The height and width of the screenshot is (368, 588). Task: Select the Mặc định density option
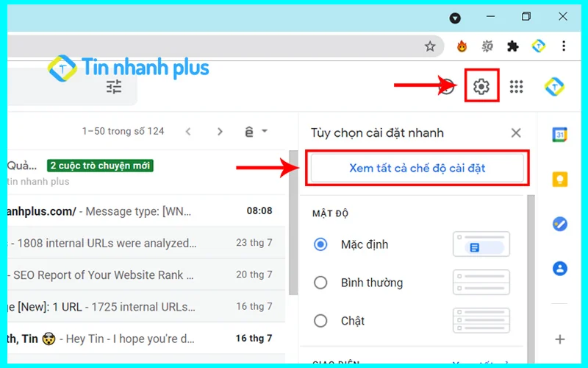(320, 244)
